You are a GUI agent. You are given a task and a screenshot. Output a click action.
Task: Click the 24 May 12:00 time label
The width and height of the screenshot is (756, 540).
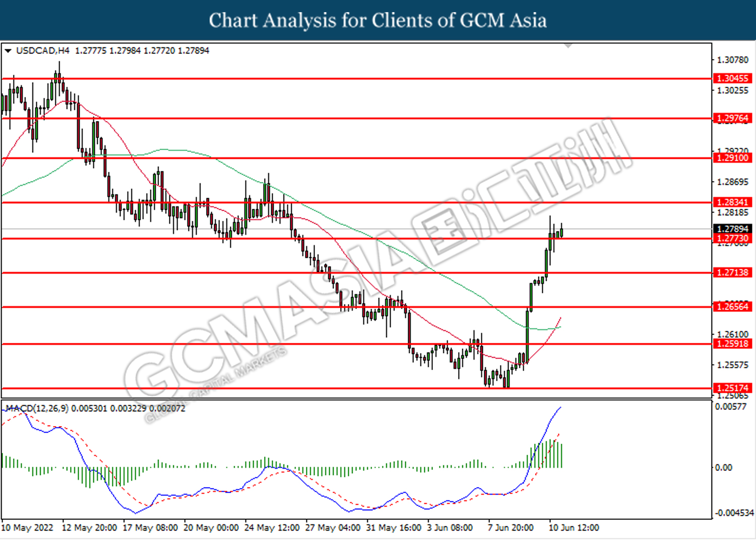coord(272,528)
